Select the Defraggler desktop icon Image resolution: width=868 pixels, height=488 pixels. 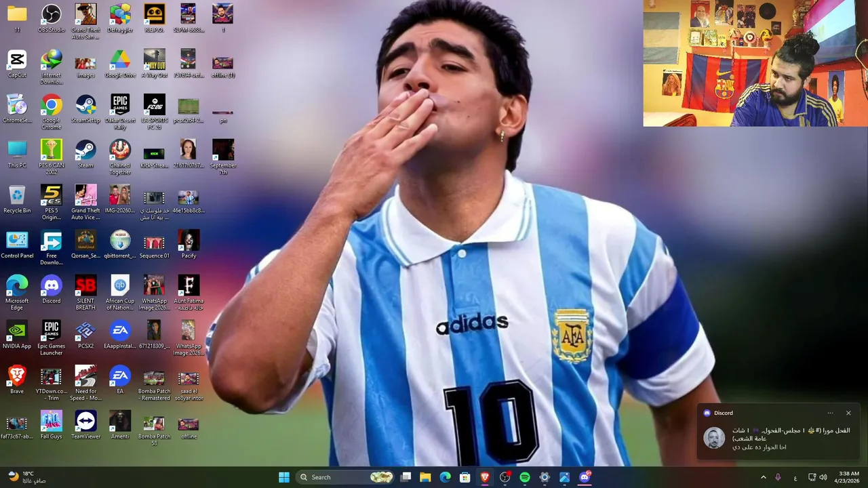(120, 18)
